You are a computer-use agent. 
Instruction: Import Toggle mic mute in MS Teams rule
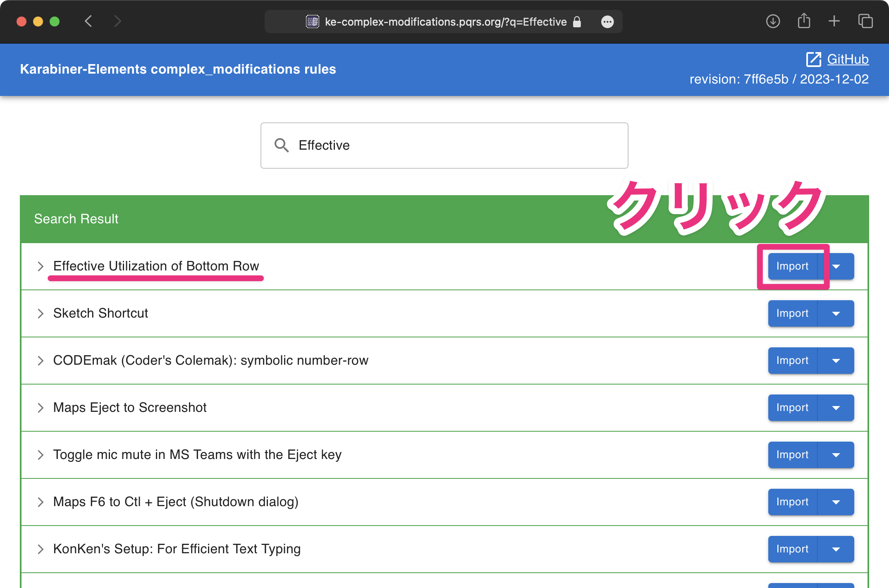792,455
